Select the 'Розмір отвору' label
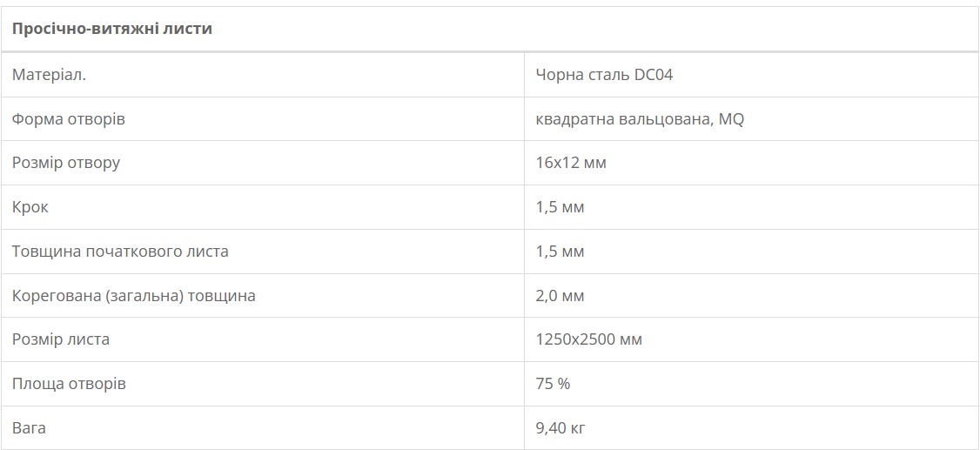Screen dimensions: 980x450 [x=65, y=163]
